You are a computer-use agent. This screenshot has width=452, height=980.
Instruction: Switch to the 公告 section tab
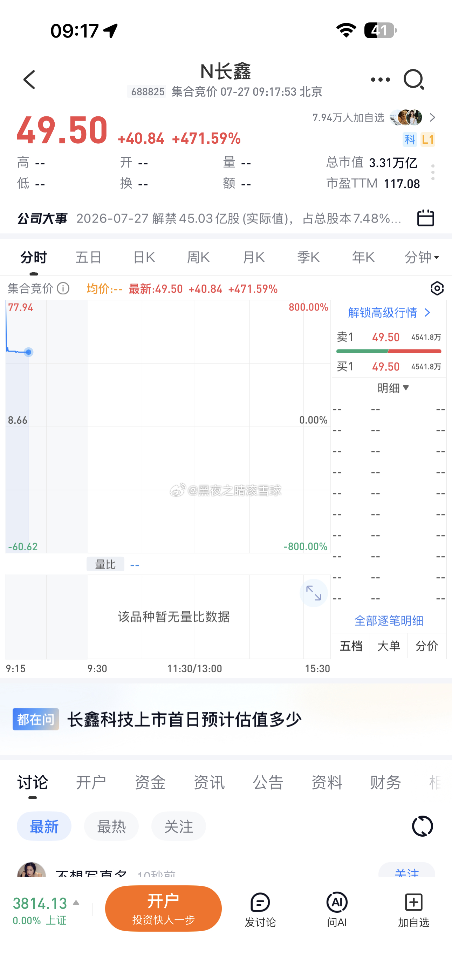(x=268, y=783)
